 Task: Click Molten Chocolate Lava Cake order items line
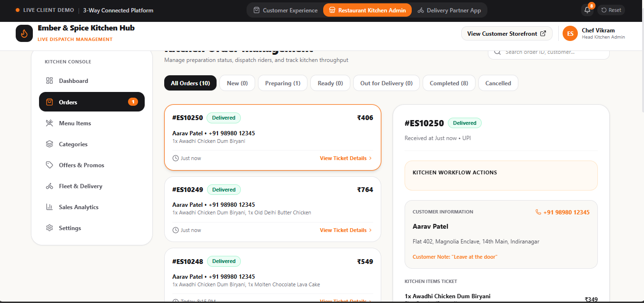point(246,285)
